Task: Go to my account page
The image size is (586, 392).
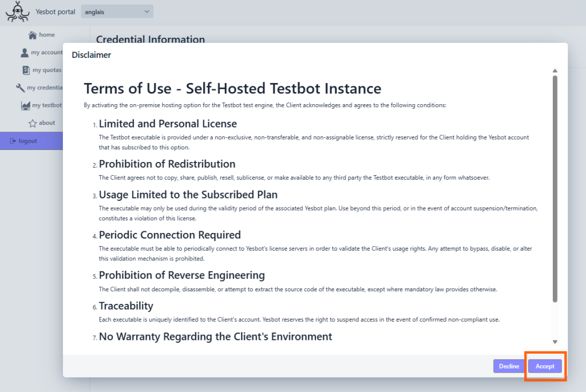Action: tap(41, 52)
